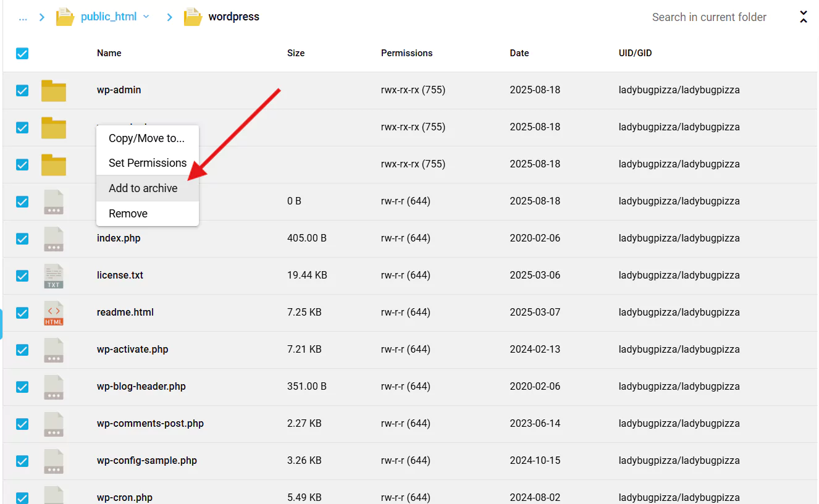Sort by the Name column header
Viewport: 819px width, 504px height.
[109, 53]
